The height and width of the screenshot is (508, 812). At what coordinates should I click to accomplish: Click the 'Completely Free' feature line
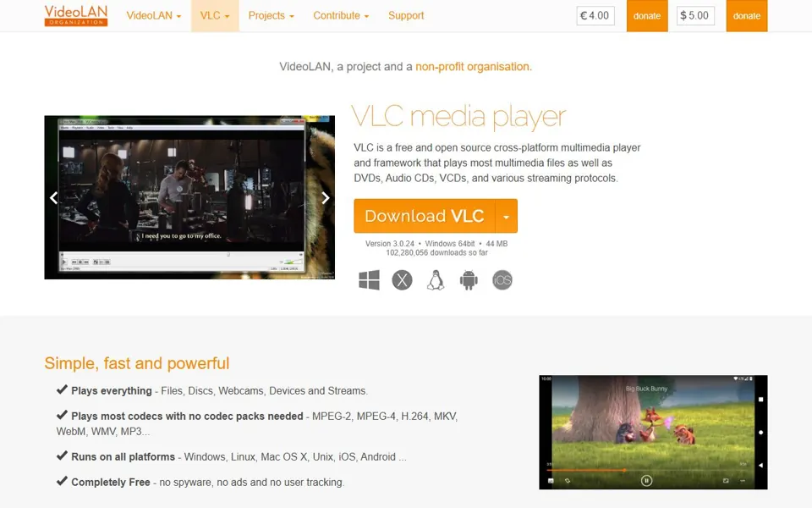click(x=200, y=482)
